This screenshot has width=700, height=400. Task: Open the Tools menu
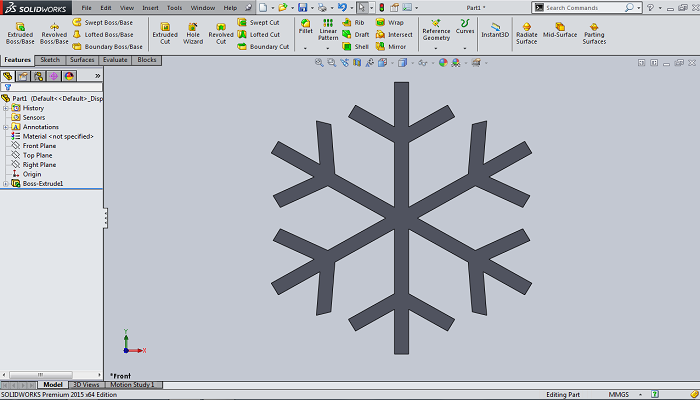175,8
